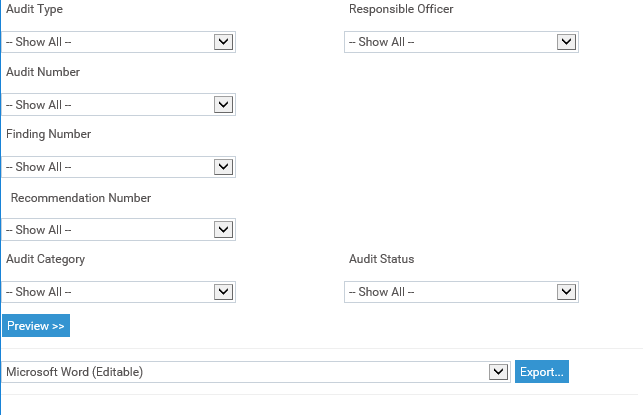The width and height of the screenshot is (643, 415).
Task: Click the export format dropdown arrow button
Action: tap(498, 372)
